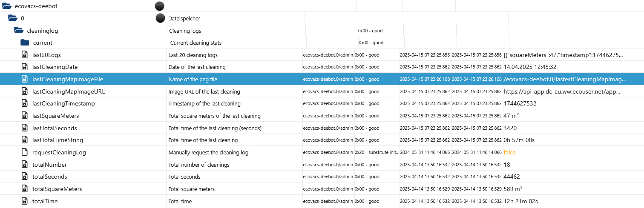Select the lastCleaningMapImageURL state
The image size is (644, 208).
click(68, 91)
